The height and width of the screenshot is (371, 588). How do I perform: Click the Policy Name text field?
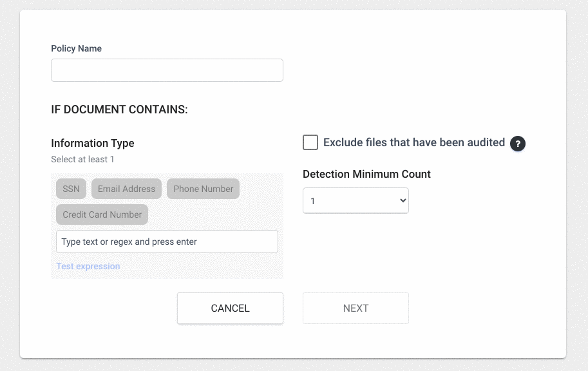pyautogui.click(x=167, y=70)
